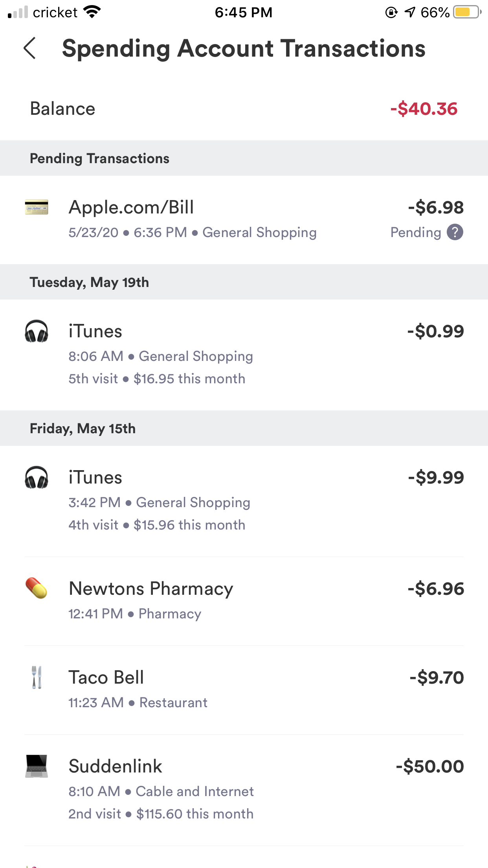The height and width of the screenshot is (868, 488).
Task: Tap headphones icon for the $9.99 iTunes charge
Action: tap(37, 477)
